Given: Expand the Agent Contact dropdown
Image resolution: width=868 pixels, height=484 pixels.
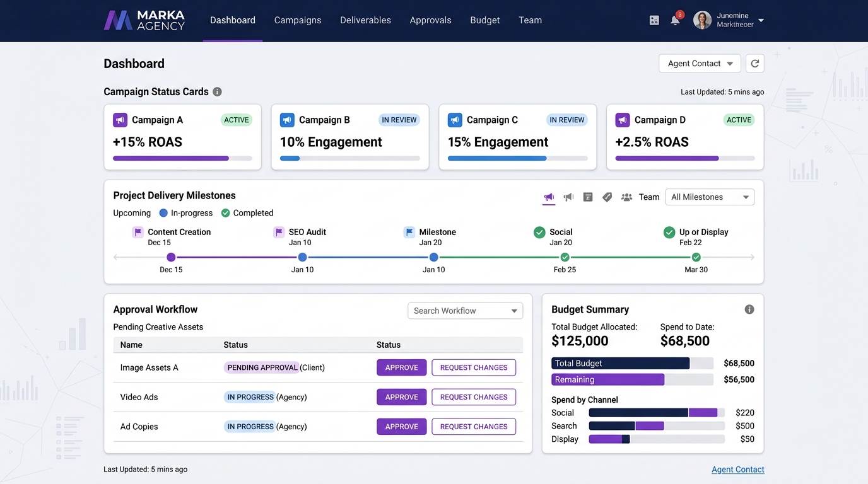Looking at the screenshot, I should (700, 63).
